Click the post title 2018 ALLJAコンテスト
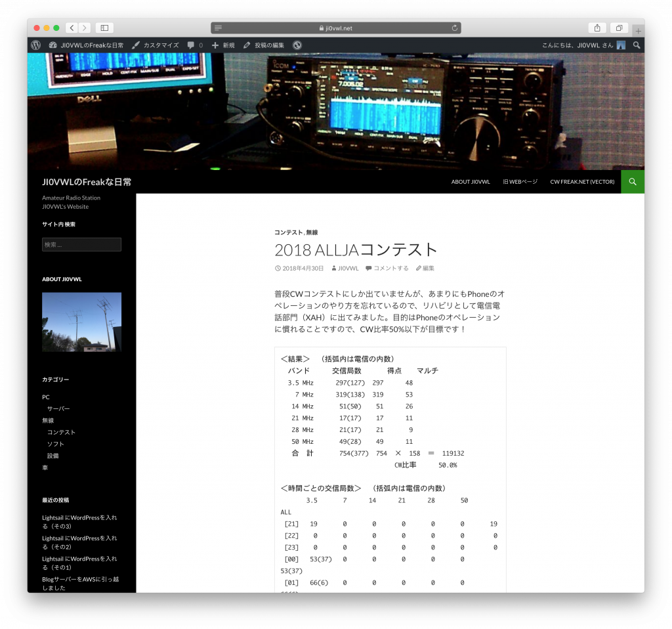Screen dimensions: 672x629 [x=356, y=249]
